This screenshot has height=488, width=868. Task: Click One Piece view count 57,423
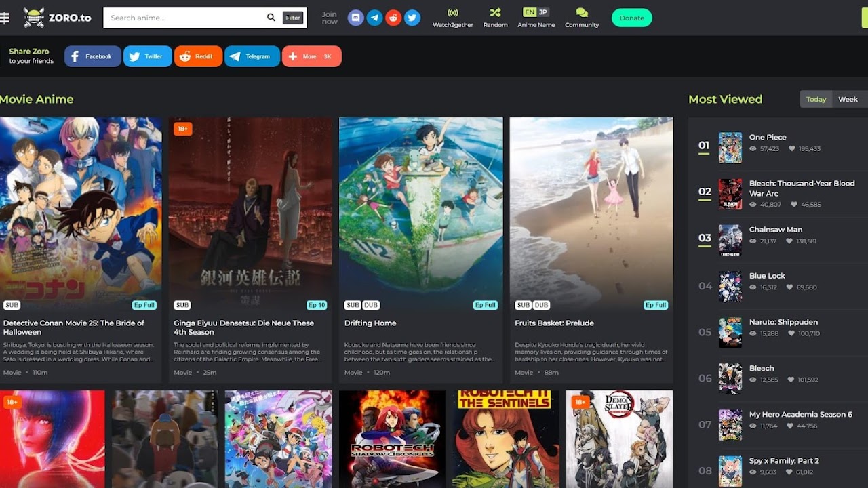[x=765, y=148]
